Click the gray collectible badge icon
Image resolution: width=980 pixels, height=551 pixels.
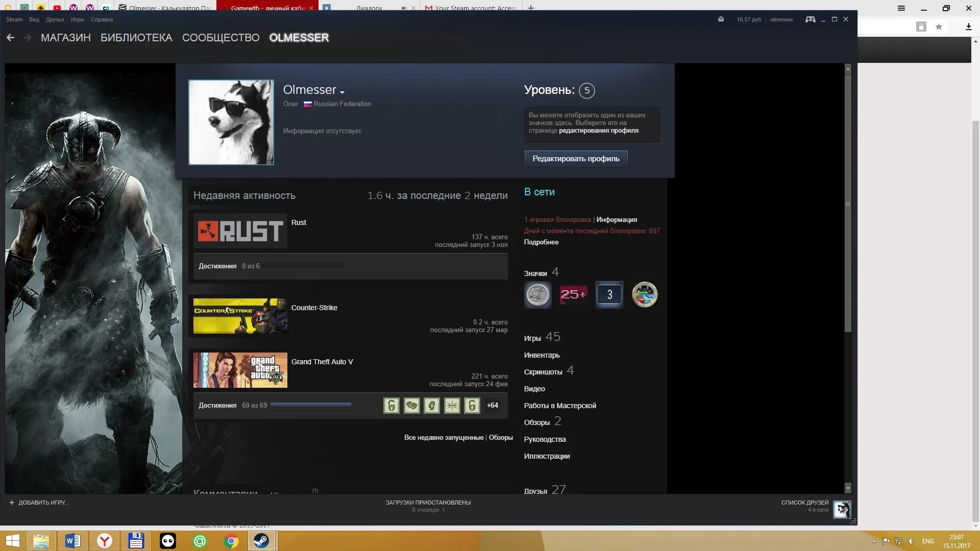[538, 294]
